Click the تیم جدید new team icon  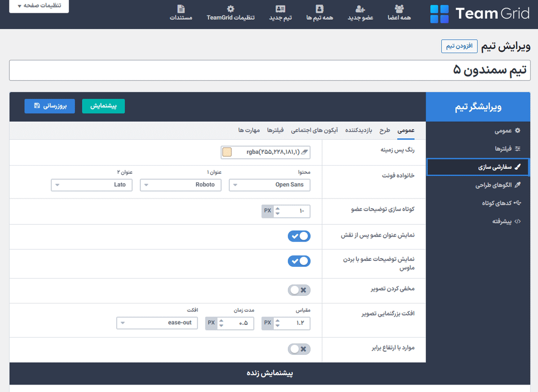[x=280, y=9]
